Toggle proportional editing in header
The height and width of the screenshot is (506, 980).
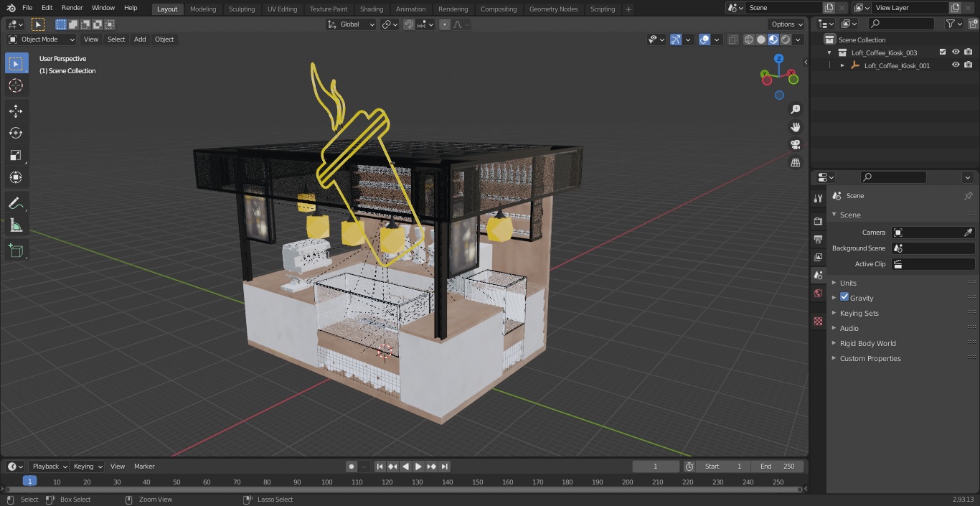pyautogui.click(x=445, y=24)
